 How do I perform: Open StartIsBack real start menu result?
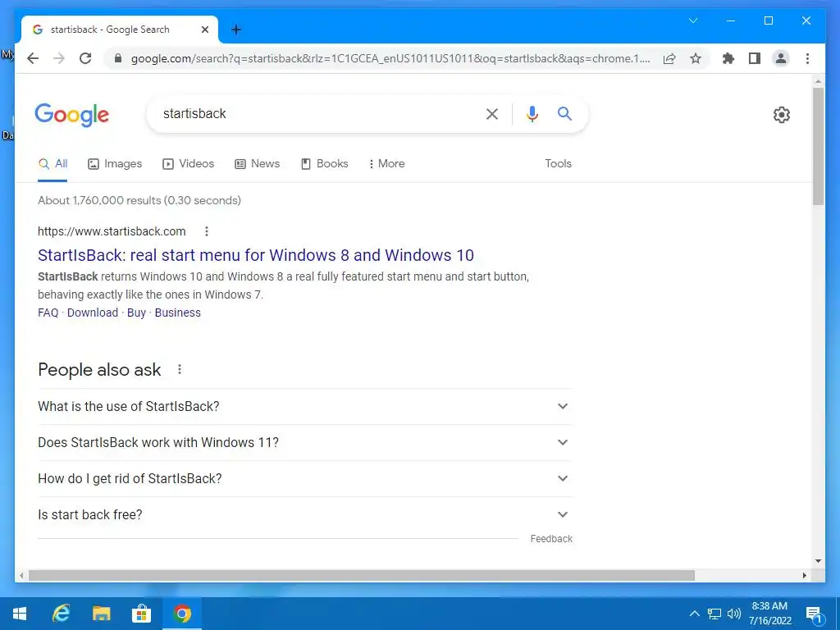point(256,255)
